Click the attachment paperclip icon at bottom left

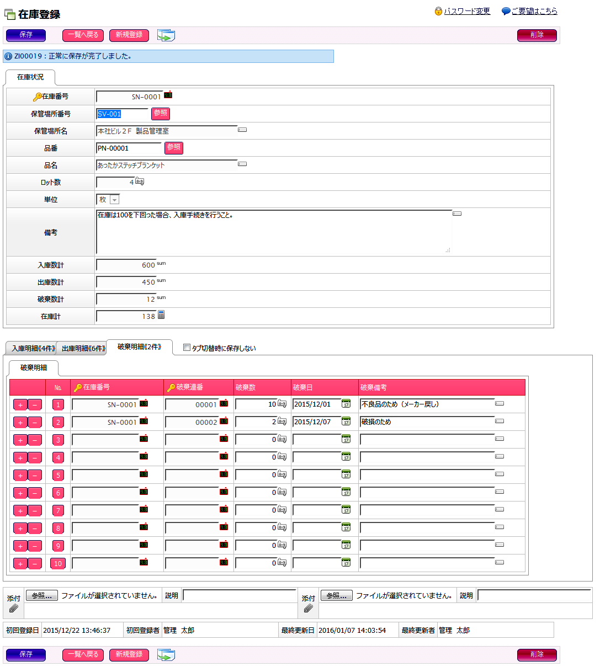click(x=14, y=608)
